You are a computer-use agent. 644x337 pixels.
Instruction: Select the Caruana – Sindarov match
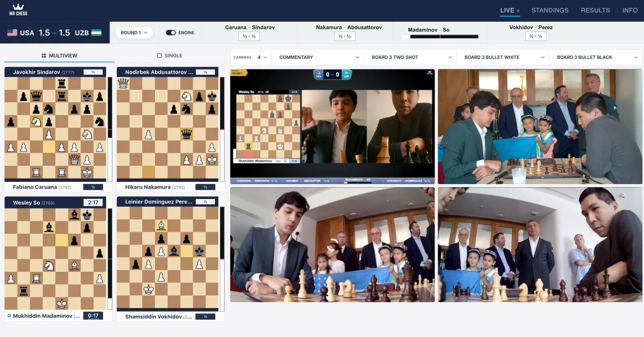tap(250, 32)
